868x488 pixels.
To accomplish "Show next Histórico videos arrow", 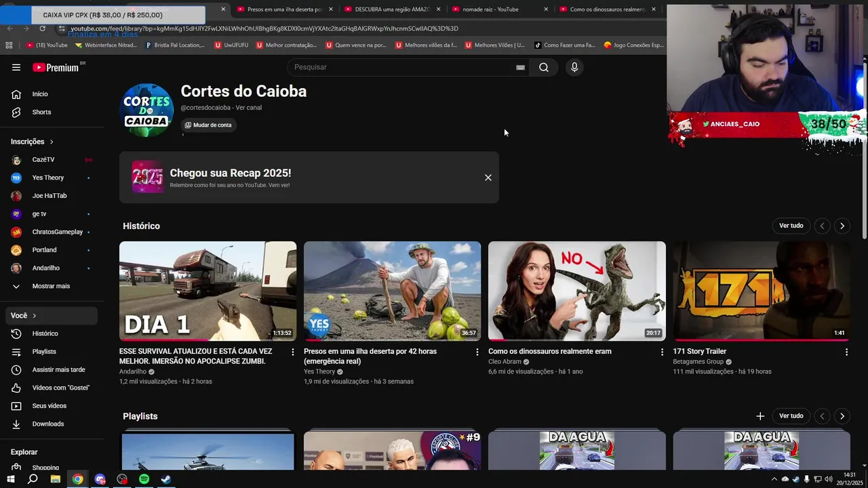I will click(842, 226).
